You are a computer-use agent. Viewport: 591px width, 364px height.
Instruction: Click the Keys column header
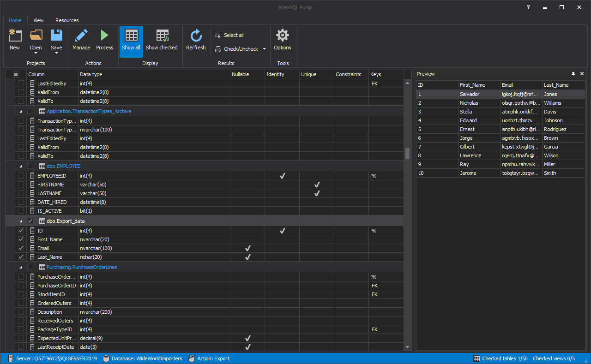click(x=386, y=74)
